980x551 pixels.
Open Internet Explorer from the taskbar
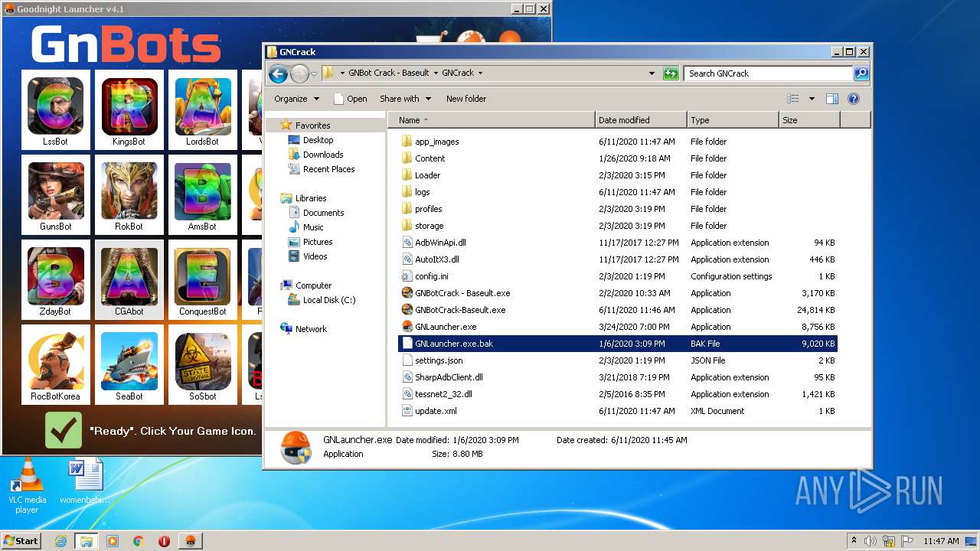click(x=61, y=541)
